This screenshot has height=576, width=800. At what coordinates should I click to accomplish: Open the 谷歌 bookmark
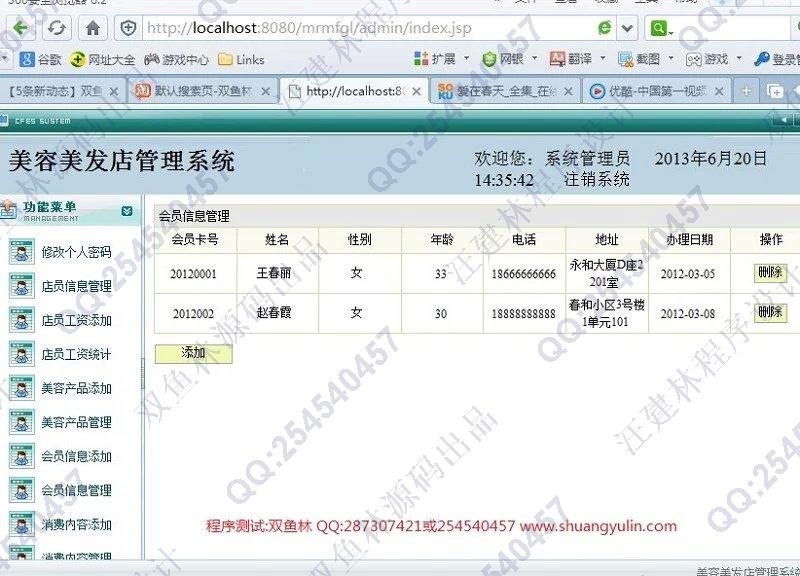click(40, 60)
